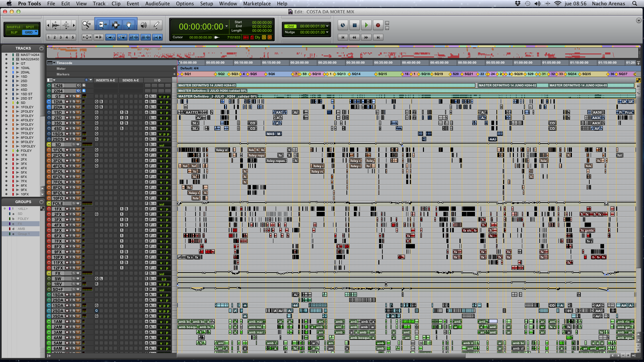This screenshot has width=644, height=362.
Task: Open the Nudge value dropdown
Action: pyautogui.click(x=327, y=32)
